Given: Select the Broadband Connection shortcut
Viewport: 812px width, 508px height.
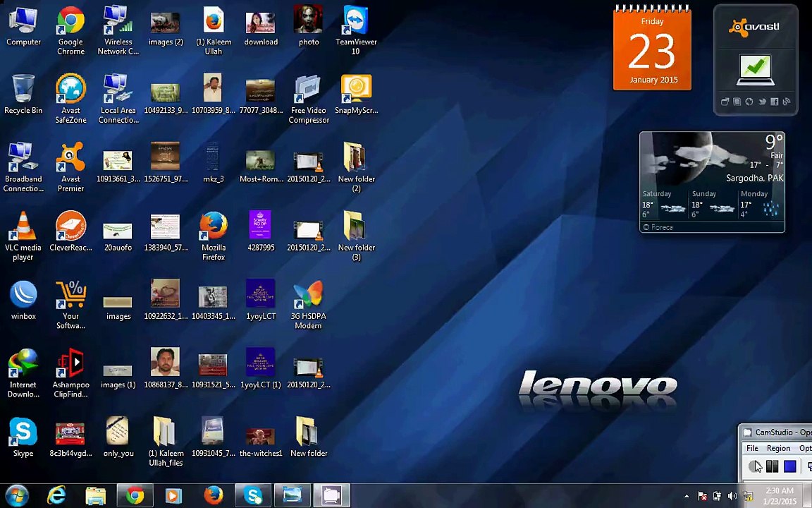Looking at the screenshot, I should (x=23, y=167).
